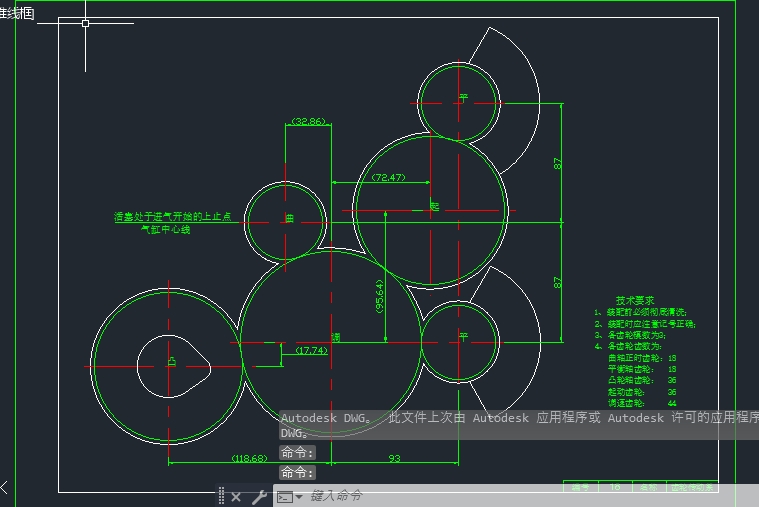The width and height of the screenshot is (759, 507).
Task: Click the second 命令: history line
Action: coord(298,472)
